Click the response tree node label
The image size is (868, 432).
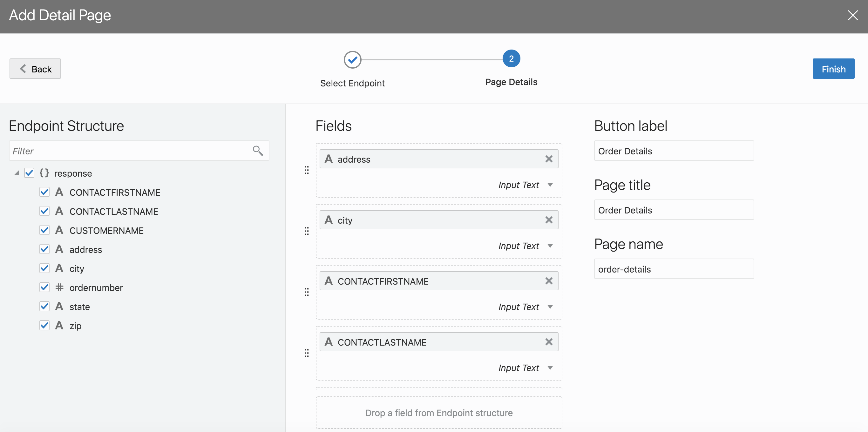pos(73,173)
